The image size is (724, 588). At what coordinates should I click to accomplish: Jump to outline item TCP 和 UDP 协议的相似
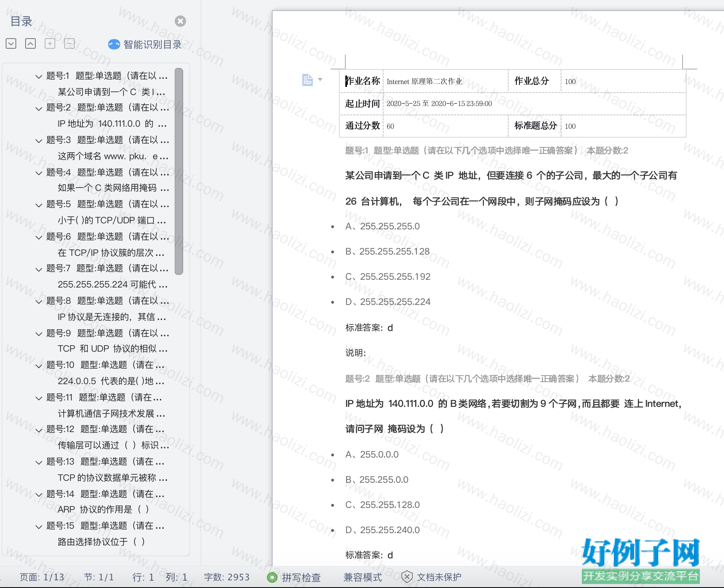(x=113, y=349)
